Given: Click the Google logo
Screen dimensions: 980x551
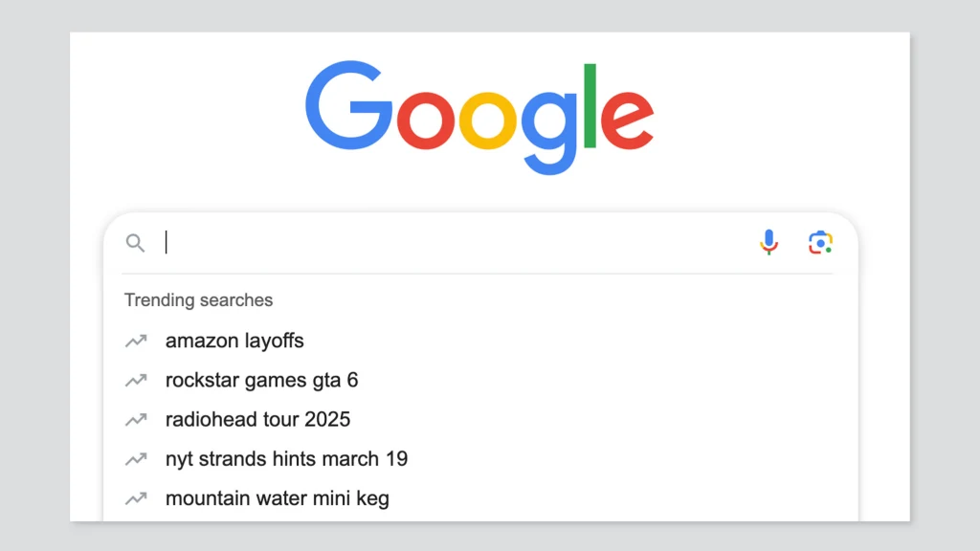Looking at the screenshot, I should pyautogui.click(x=479, y=118).
